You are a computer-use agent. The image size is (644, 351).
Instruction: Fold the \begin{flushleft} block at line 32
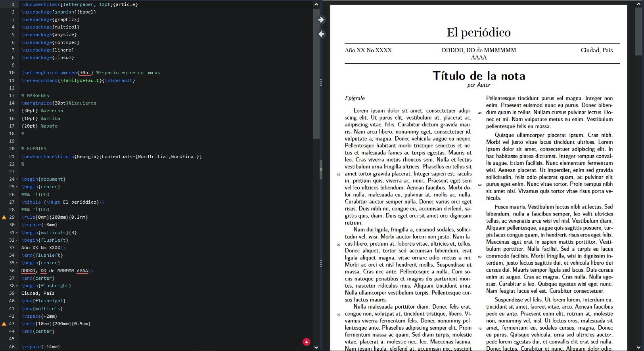tap(17, 240)
